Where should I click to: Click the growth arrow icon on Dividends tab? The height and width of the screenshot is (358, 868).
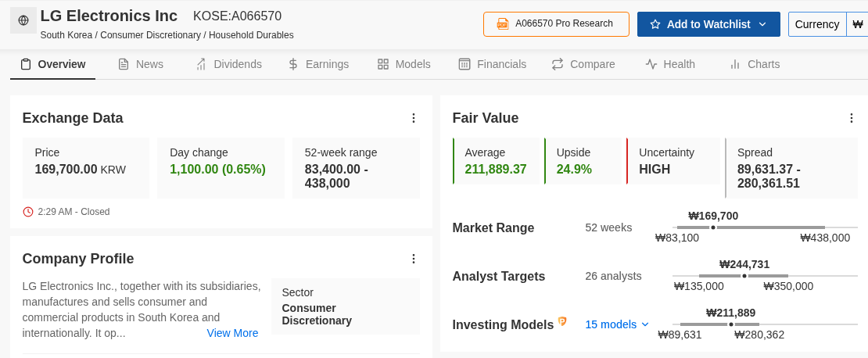tap(202, 64)
